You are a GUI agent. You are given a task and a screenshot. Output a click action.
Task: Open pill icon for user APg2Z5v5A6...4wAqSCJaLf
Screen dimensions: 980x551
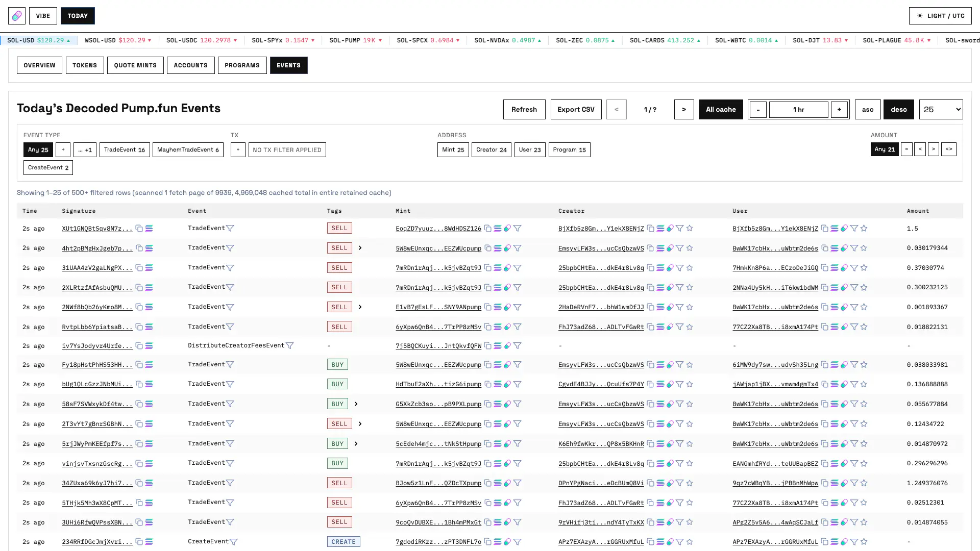[x=844, y=522]
